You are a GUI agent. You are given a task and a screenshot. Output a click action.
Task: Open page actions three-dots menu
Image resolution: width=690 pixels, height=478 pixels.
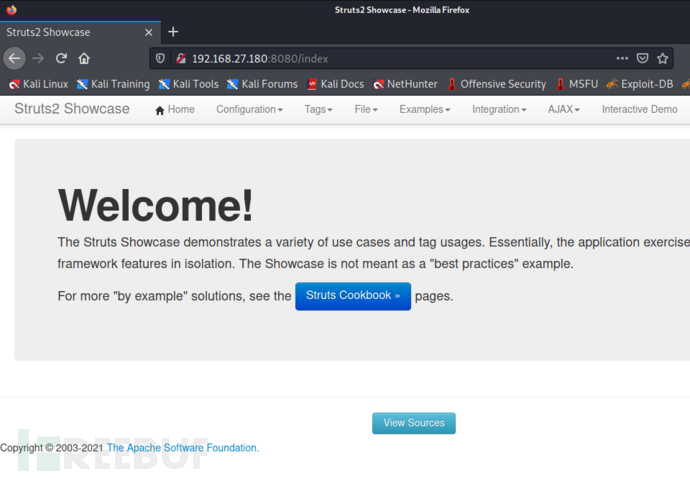point(622,58)
